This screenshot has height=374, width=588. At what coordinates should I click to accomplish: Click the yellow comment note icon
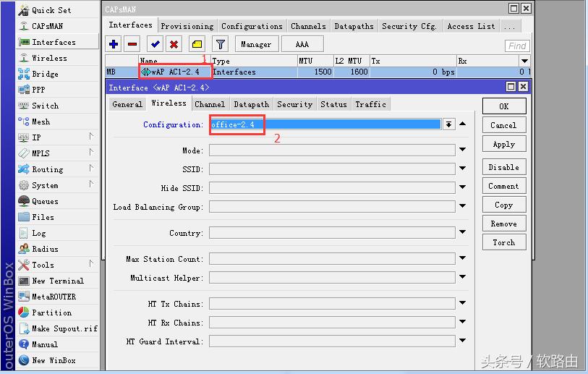[x=197, y=44]
